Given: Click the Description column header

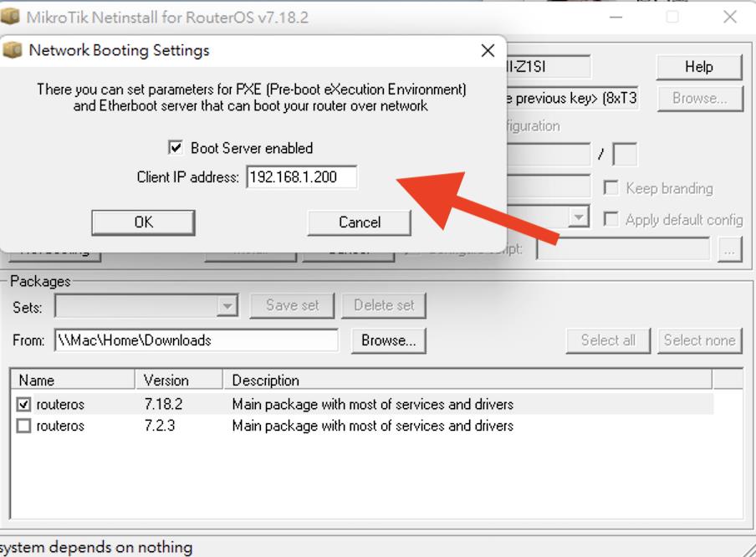Looking at the screenshot, I should click(x=467, y=381).
